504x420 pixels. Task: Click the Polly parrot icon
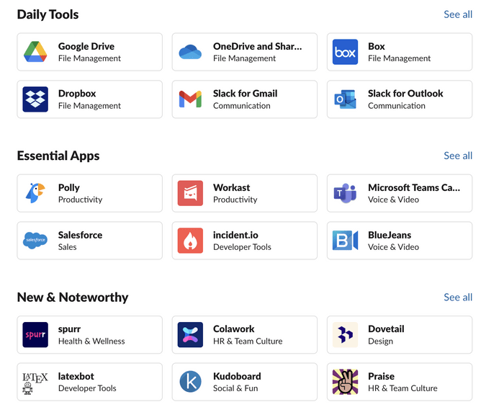pyautogui.click(x=35, y=193)
